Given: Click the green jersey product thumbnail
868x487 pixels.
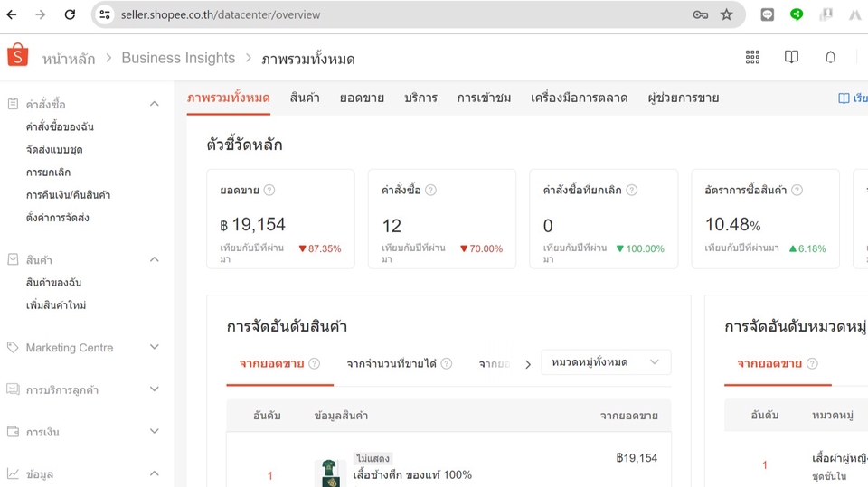Looking at the screenshot, I should [x=330, y=473].
